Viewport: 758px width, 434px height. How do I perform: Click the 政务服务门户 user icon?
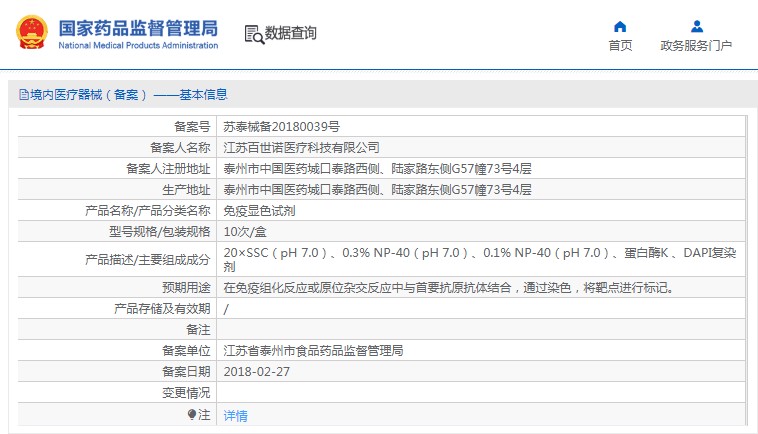(x=697, y=26)
